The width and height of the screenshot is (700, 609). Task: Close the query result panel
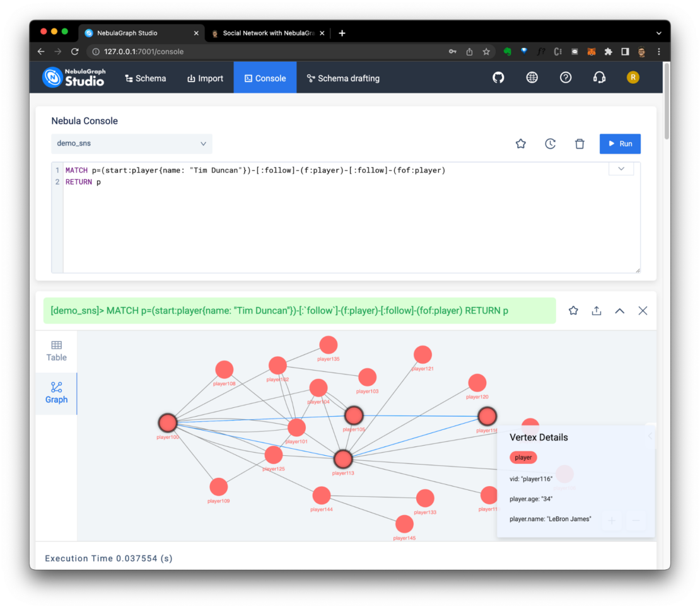click(x=643, y=311)
